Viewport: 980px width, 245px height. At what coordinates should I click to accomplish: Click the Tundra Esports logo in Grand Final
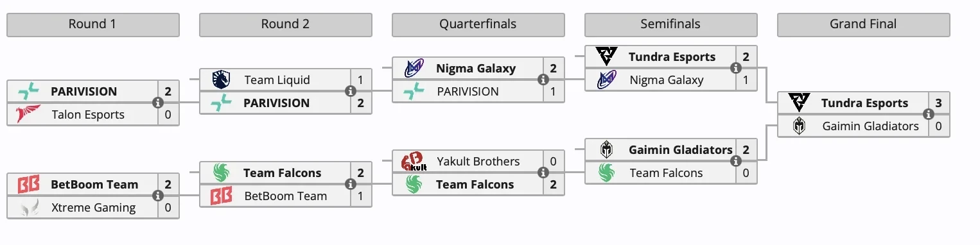(x=799, y=103)
